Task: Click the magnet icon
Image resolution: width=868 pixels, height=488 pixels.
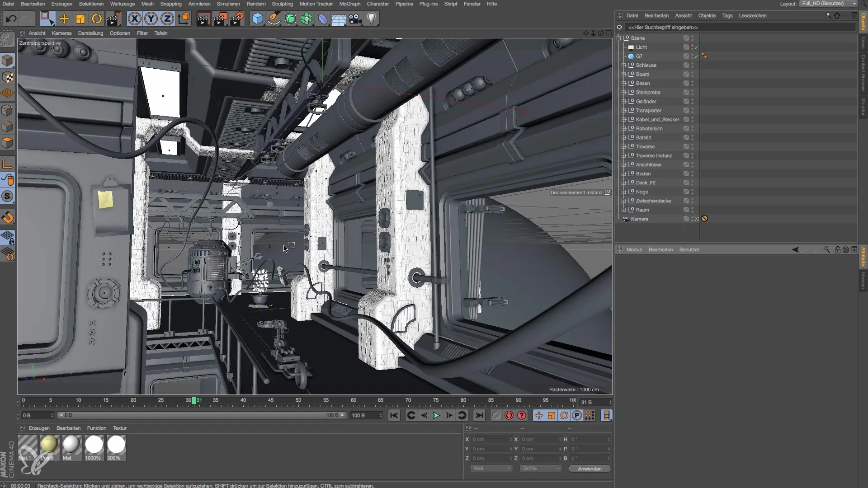Action: click(8, 218)
